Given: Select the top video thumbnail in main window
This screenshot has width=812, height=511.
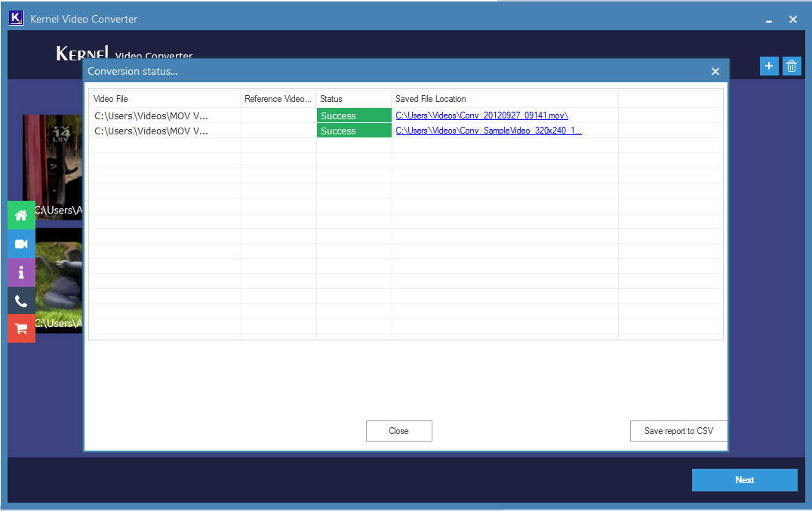Looking at the screenshot, I should (x=52, y=167).
